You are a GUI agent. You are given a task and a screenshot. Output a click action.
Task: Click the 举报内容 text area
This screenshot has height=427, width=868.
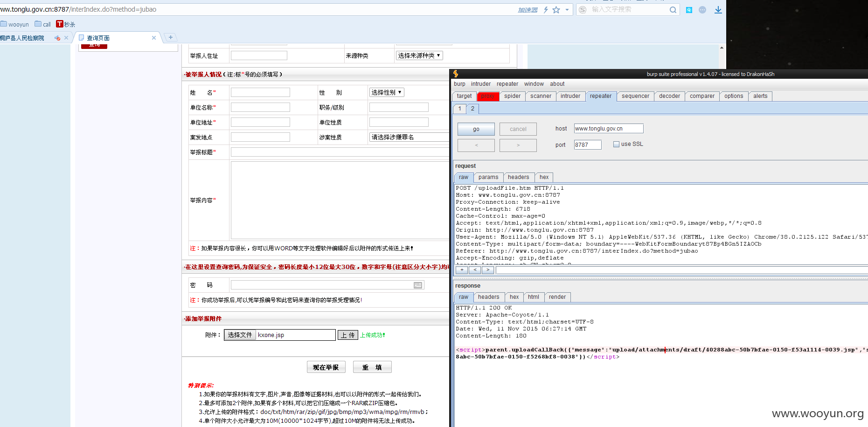340,200
